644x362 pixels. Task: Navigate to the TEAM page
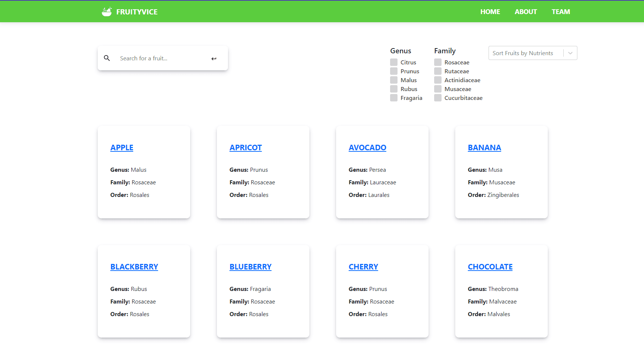click(561, 12)
